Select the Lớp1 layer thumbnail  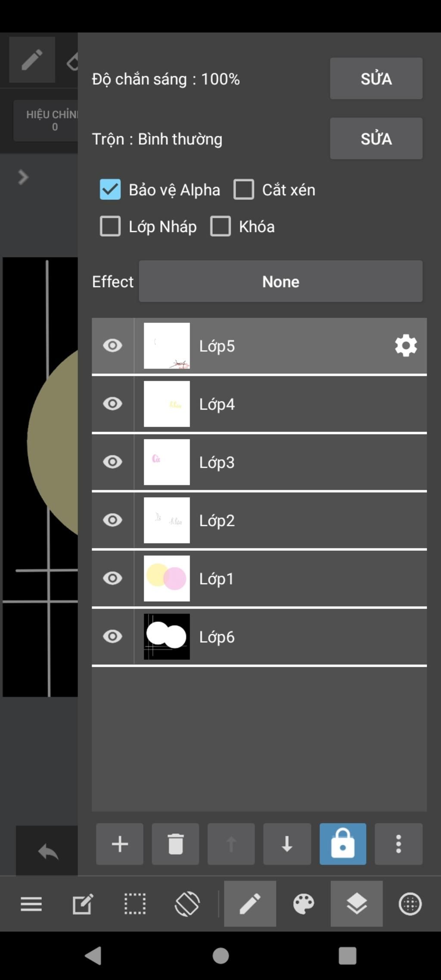[167, 578]
